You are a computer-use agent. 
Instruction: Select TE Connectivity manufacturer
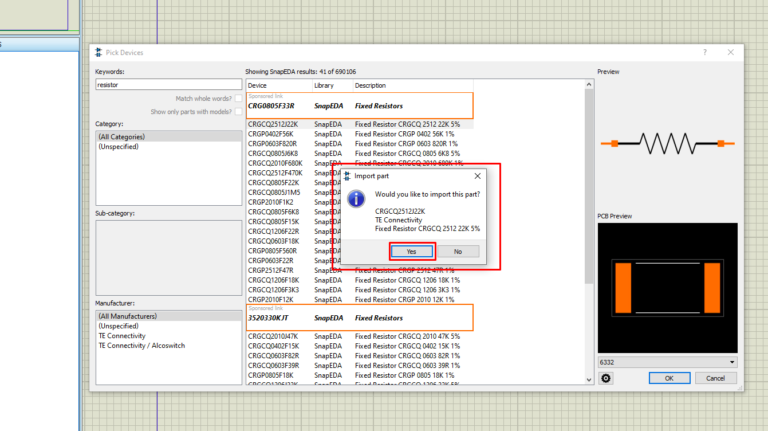(168, 336)
